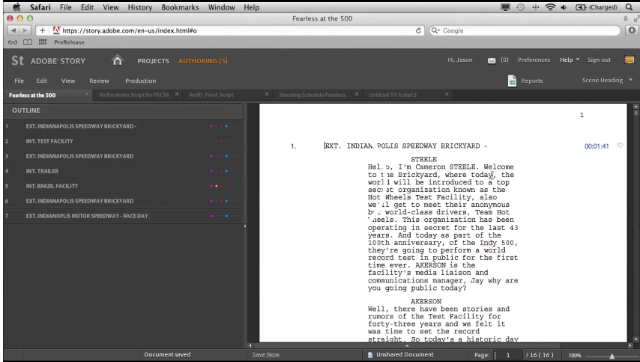
Task: Select scene 3 EXT. INDIANAPOLIS SPEEDWAY BRICKYARD
Action: pyautogui.click(x=124, y=156)
